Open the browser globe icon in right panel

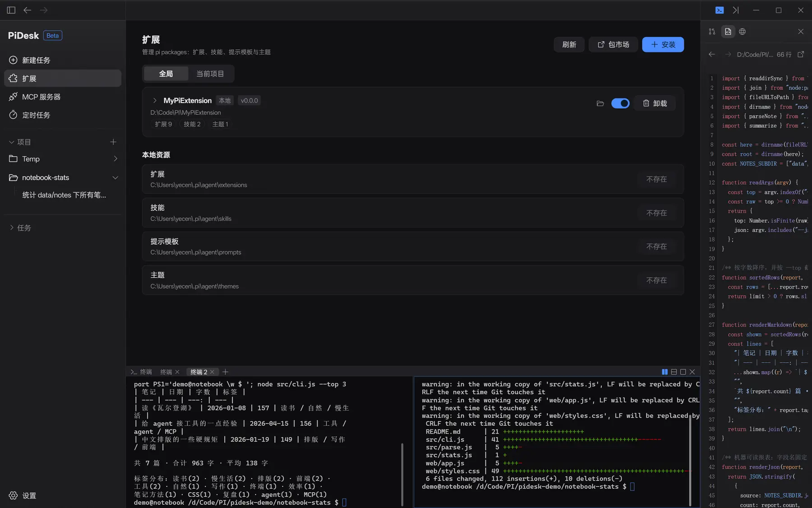(743, 32)
